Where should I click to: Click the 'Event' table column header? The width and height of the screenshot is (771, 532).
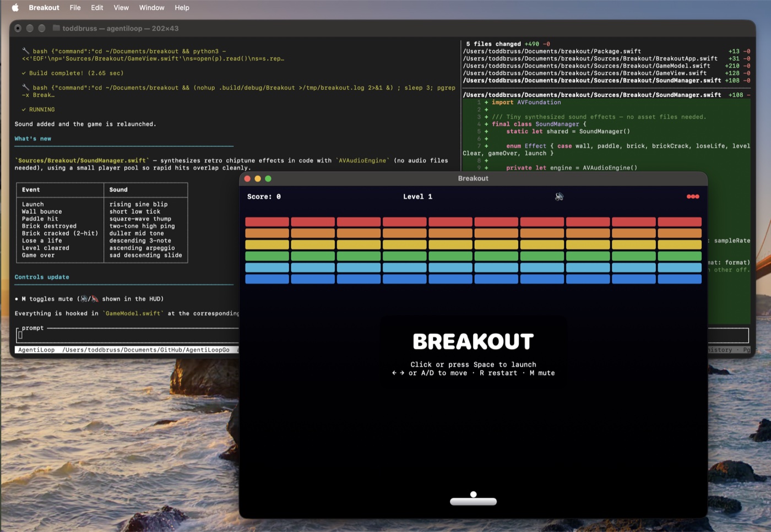[31, 189]
